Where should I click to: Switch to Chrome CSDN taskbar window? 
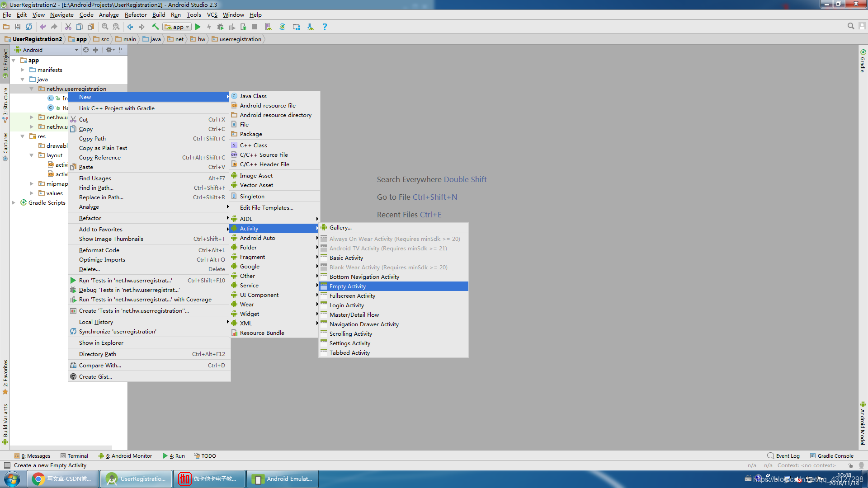[63, 479]
